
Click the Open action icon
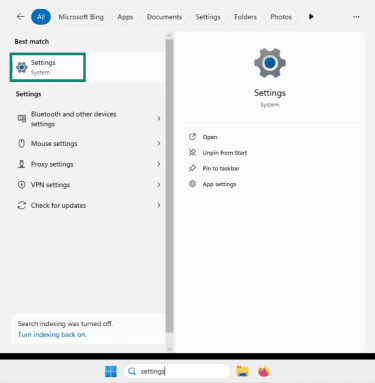pos(192,137)
